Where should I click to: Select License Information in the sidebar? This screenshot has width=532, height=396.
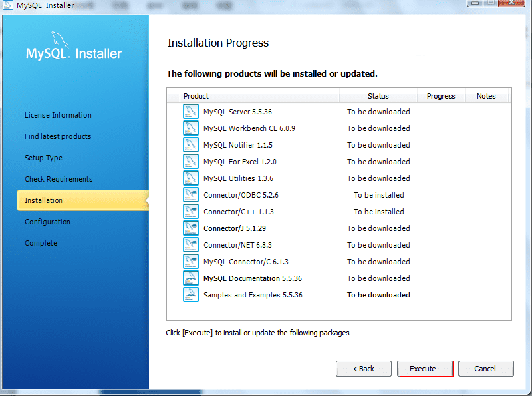(58, 115)
